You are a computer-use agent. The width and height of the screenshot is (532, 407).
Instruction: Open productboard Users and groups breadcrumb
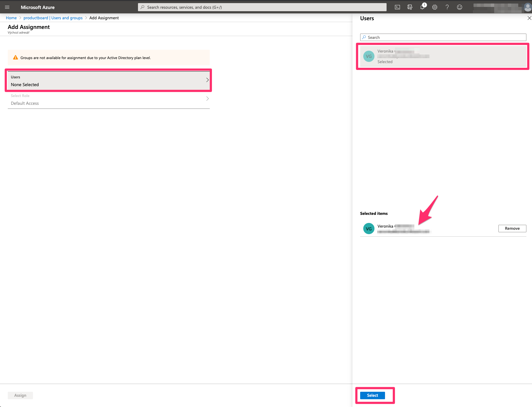(x=53, y=18)
